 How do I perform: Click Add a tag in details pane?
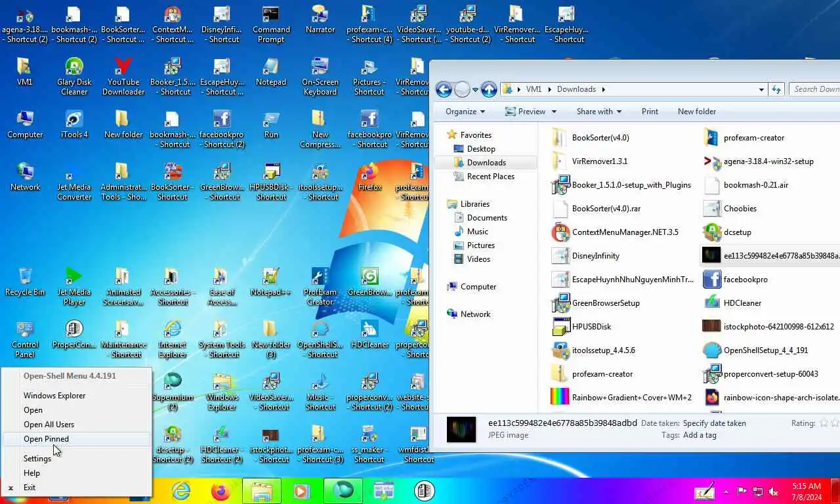click(700, 435)
